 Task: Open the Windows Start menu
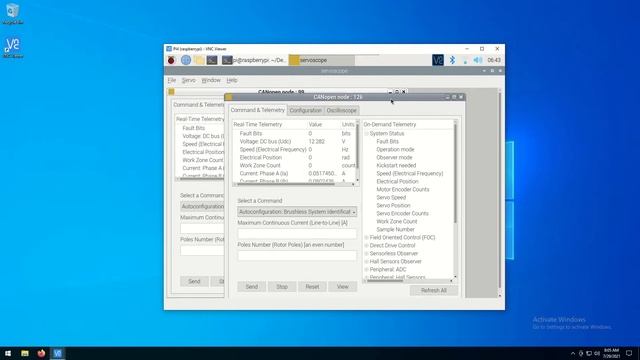[x=8, y=353]
